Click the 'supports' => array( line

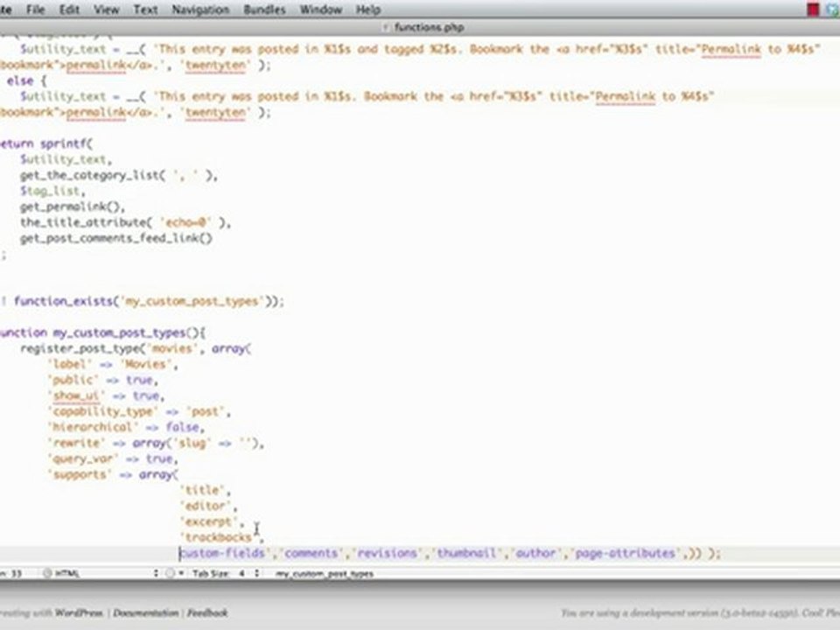[x=113, y=474]
